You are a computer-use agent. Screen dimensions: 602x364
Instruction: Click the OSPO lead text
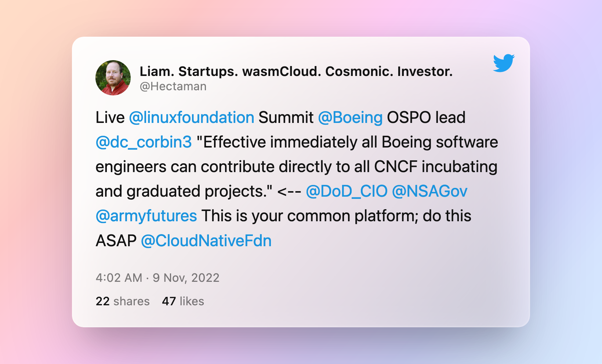426,118
